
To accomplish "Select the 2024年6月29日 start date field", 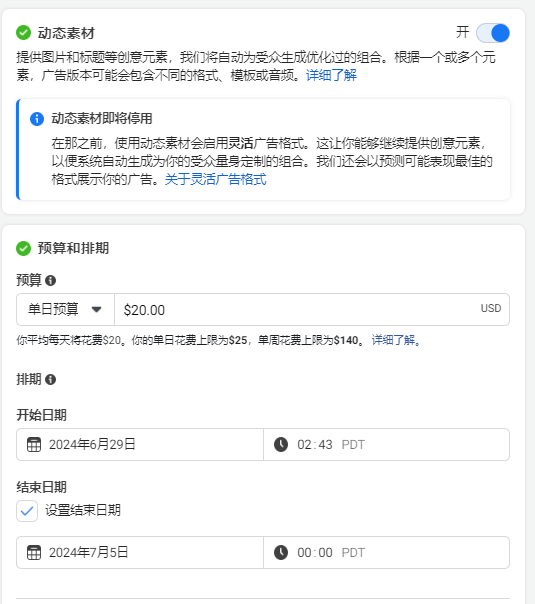I will click(140, 445).
